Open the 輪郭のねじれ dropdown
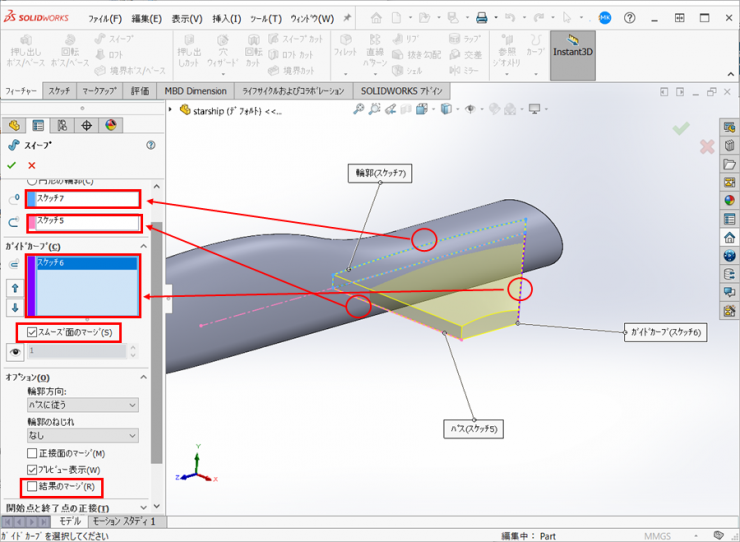Viewport: 740px width, 542px height. tap(82, 436)
